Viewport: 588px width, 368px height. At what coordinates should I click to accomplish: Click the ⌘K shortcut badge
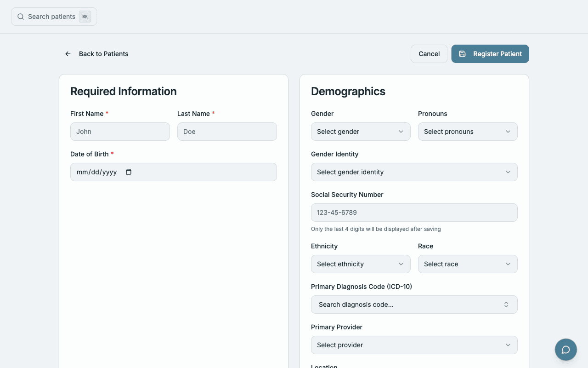point(85,17)
